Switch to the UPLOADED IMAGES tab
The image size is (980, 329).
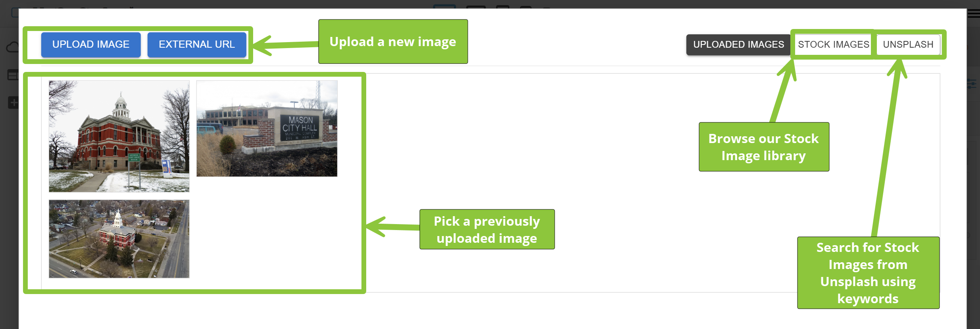point(738,45)
